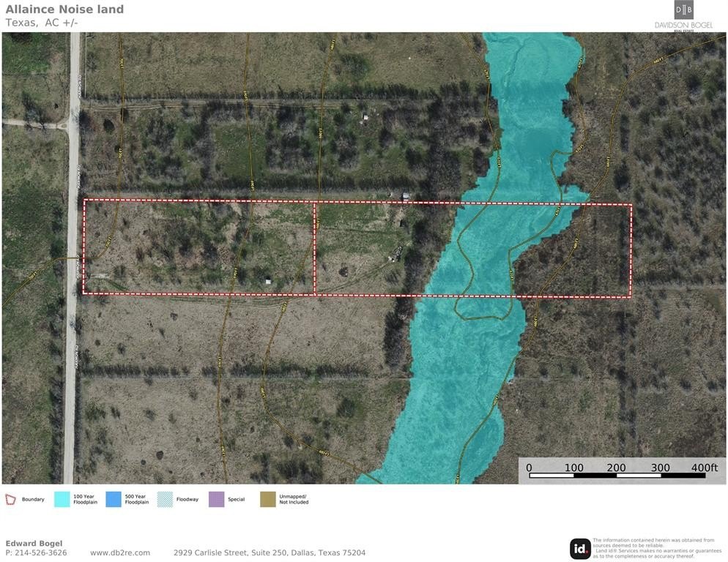The image size is (728, 562).
Task: Click the Land id logo icon
Action: pyautogui.click(x=580, y=548)
